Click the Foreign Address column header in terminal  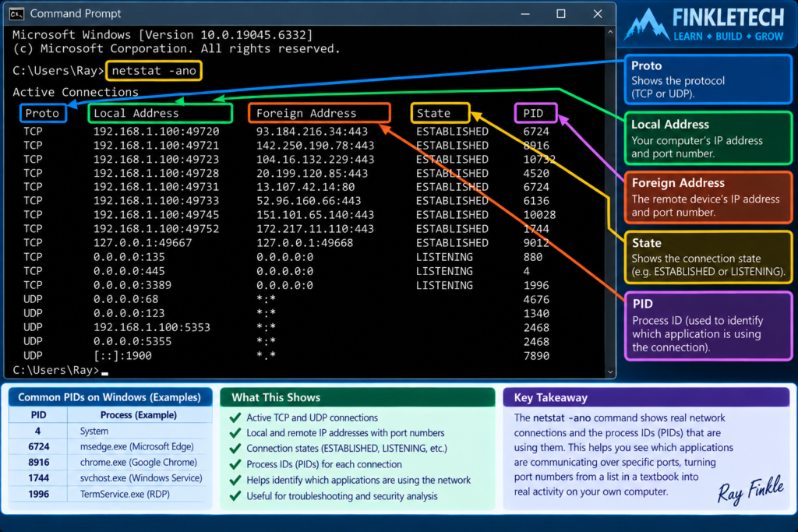(x=320, y=113)
